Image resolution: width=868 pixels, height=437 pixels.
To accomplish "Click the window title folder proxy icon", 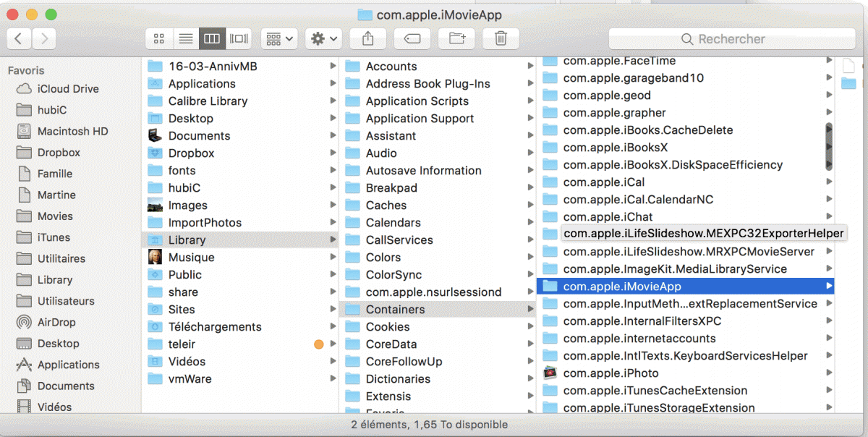I will (x=365, y=15).
